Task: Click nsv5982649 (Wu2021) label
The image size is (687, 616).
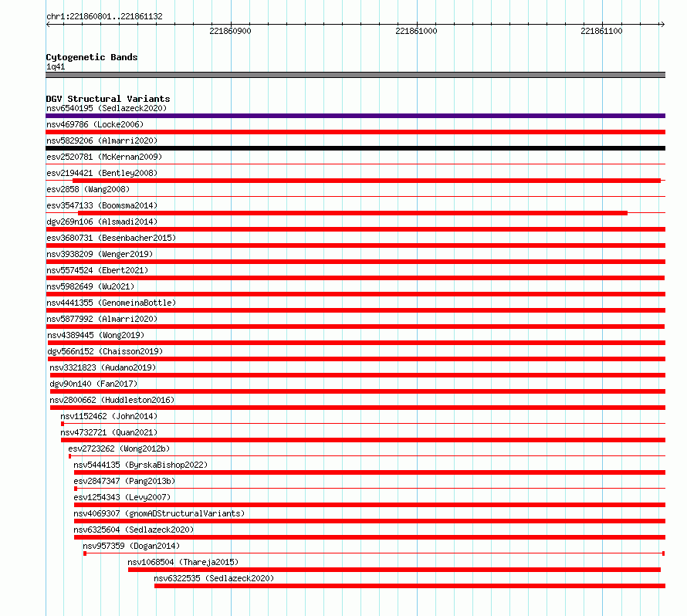Action: point(90,286)
